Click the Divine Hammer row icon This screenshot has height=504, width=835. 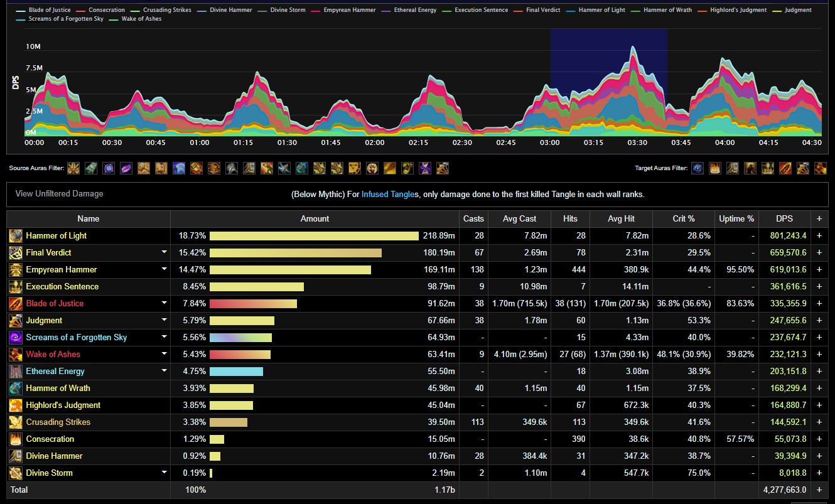click(16, 456)
